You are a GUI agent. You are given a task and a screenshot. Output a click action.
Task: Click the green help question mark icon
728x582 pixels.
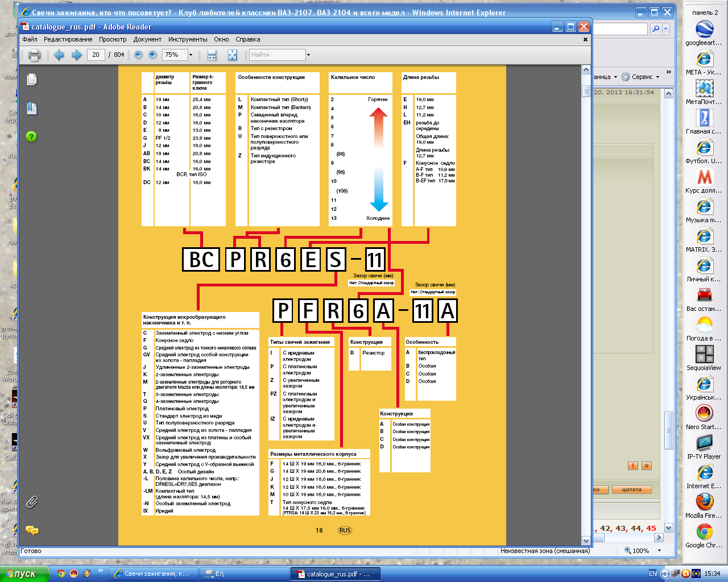pyautogui.click(x=32, y=136)
